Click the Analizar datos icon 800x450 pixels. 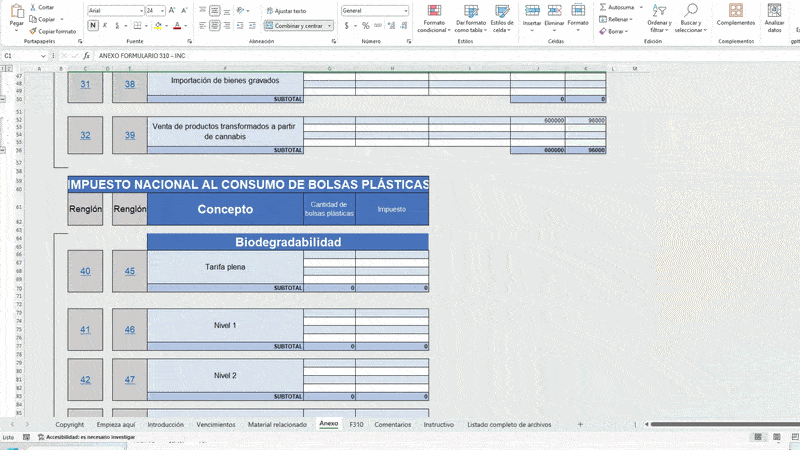(774, 12)
